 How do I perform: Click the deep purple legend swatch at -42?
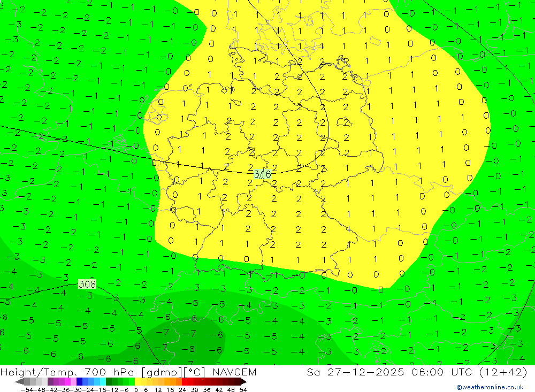[x=50, y=381]
